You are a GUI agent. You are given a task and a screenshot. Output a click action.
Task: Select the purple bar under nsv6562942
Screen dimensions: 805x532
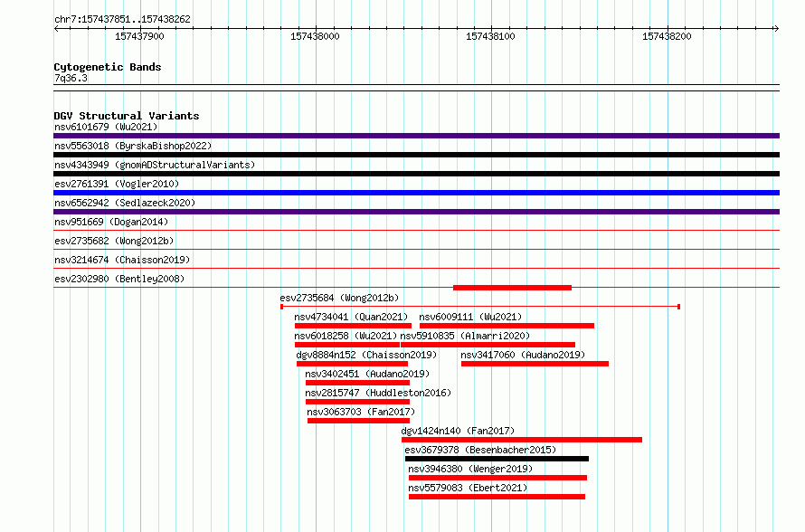click(x=416, y=212)
